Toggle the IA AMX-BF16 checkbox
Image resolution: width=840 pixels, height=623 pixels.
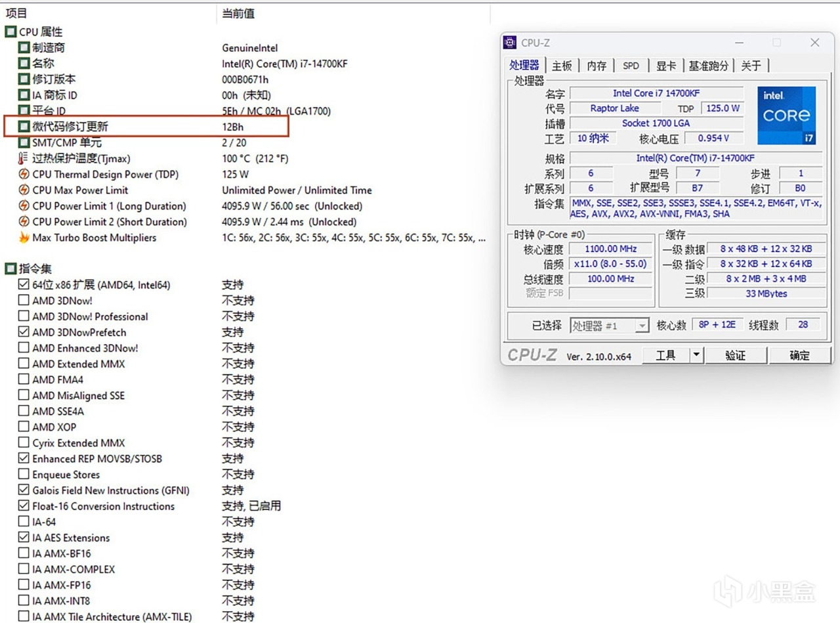[x=24, y=553]
